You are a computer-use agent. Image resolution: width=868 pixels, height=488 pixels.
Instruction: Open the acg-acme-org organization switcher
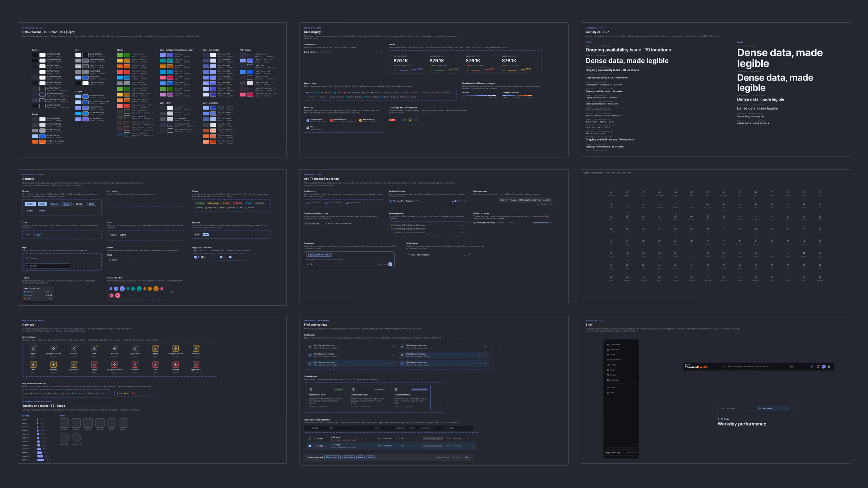pyautogui.click(x=621, y=453)
